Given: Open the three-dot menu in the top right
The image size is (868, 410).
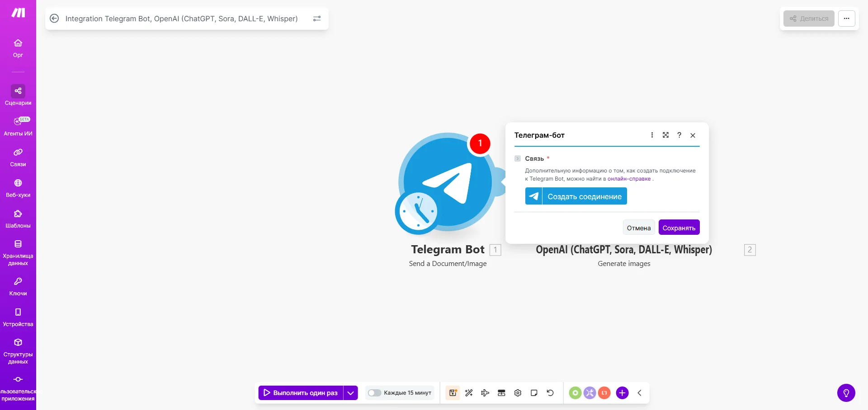Looking at the screenshot, I should [847, 19].
